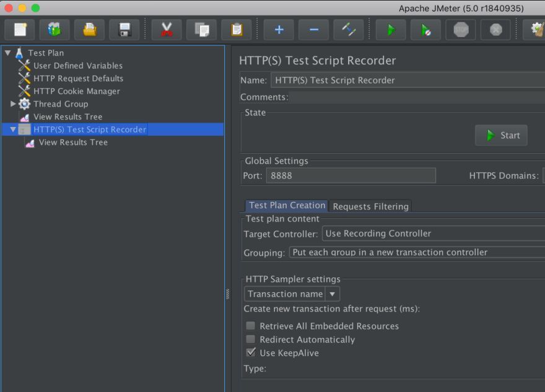Switch to the Requests Filtering tab
This screenshot has width=545, height=392.
click(x=370, y=206)
